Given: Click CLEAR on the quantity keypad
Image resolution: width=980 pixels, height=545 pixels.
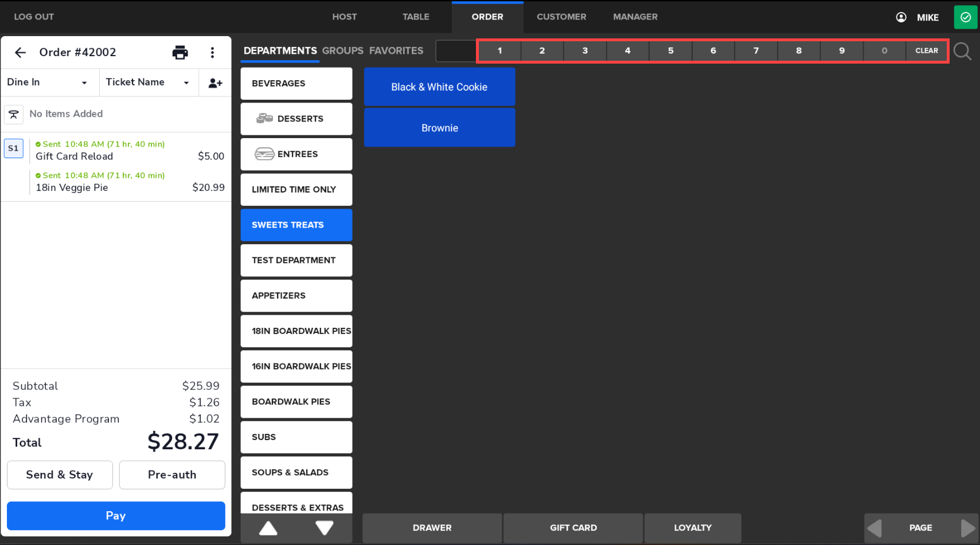Looking at the screenshot, I should [x=927, y=51].
